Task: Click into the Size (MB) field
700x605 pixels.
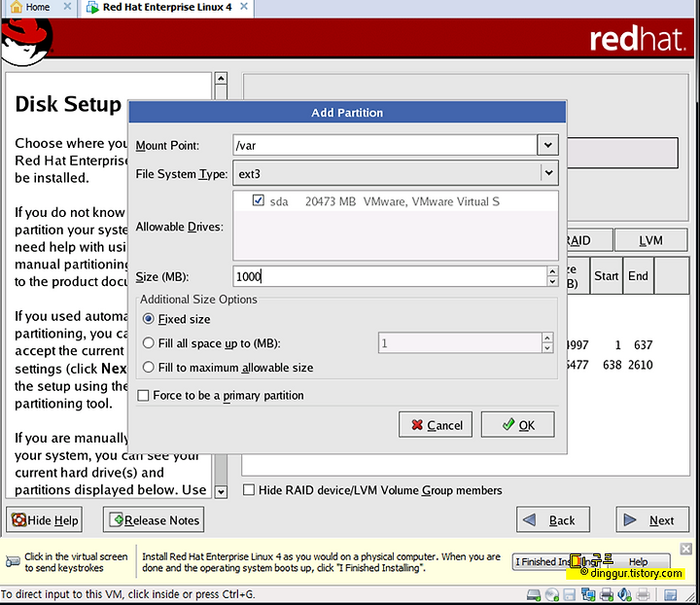Action: (390, 276)
